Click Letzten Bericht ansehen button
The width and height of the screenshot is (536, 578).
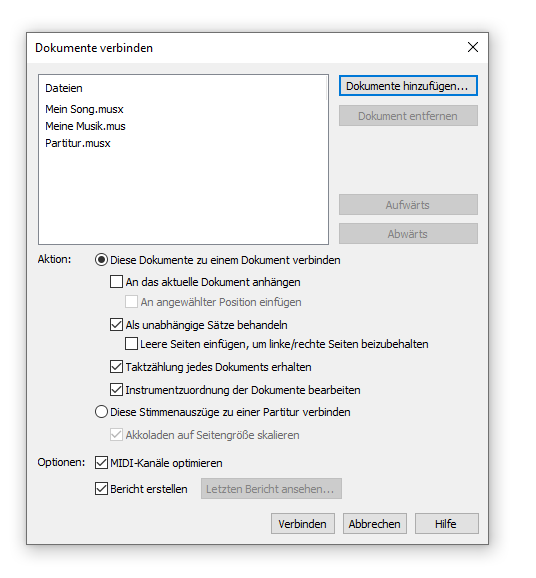click(x=271, y=489)
